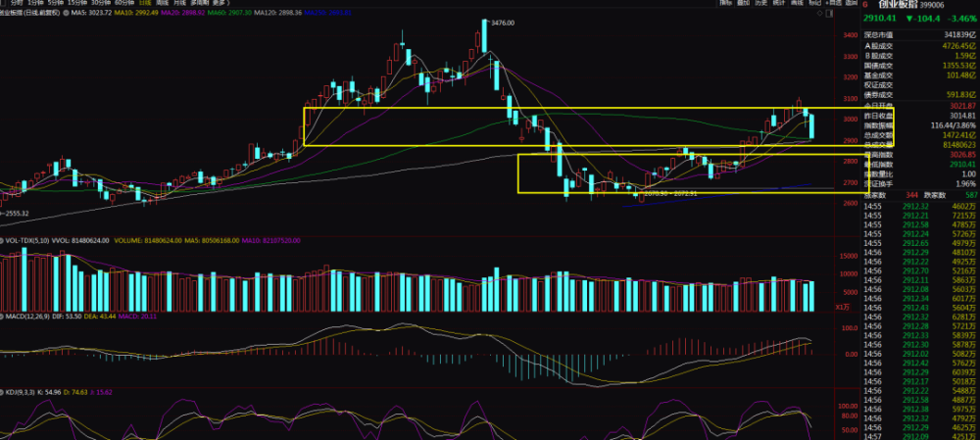
Task: Select the 1分钟 period tab
Action: tap(36, 3)
